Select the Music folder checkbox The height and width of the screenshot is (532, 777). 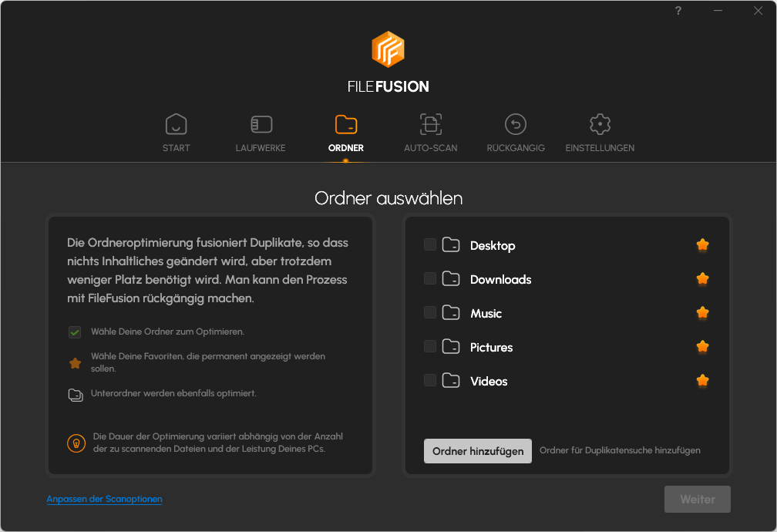tap(429, 312)
